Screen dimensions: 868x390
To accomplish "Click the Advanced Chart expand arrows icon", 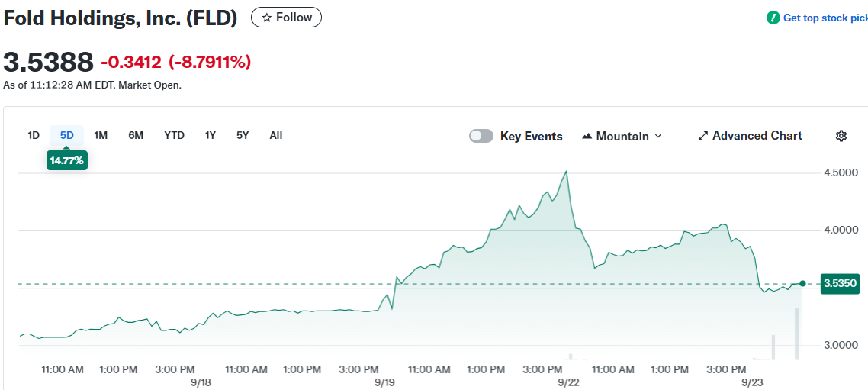I will click(x=703, y=137).
